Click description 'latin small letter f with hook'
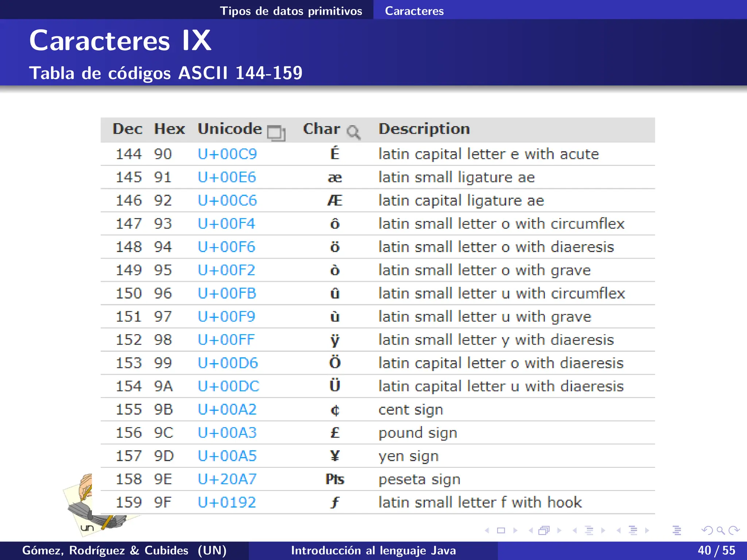 click(480, 502)
